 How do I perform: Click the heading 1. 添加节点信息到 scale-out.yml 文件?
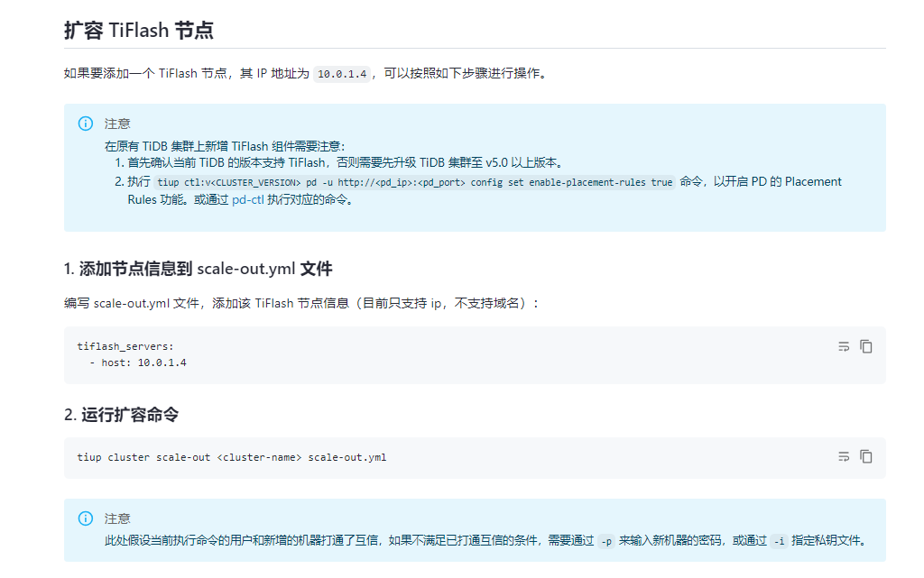point(198,269)
